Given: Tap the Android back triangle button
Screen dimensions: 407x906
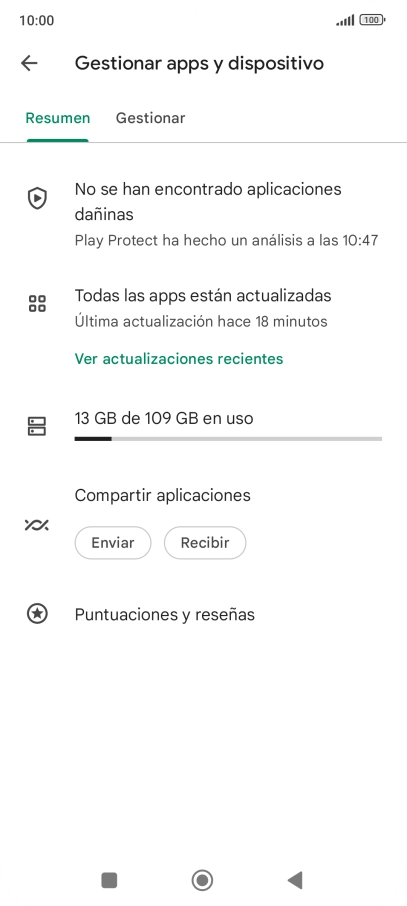Looking at the screenshot, I should tap(295, 880).
